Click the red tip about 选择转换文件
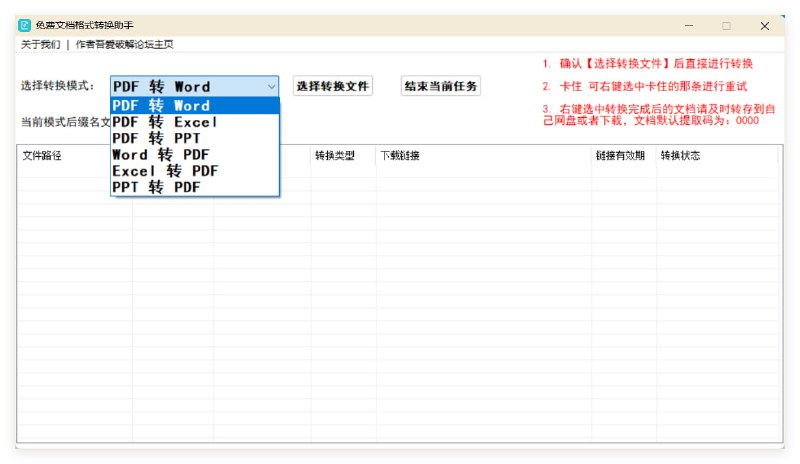This screenshot has height=464, width=800. pos(647,63)
